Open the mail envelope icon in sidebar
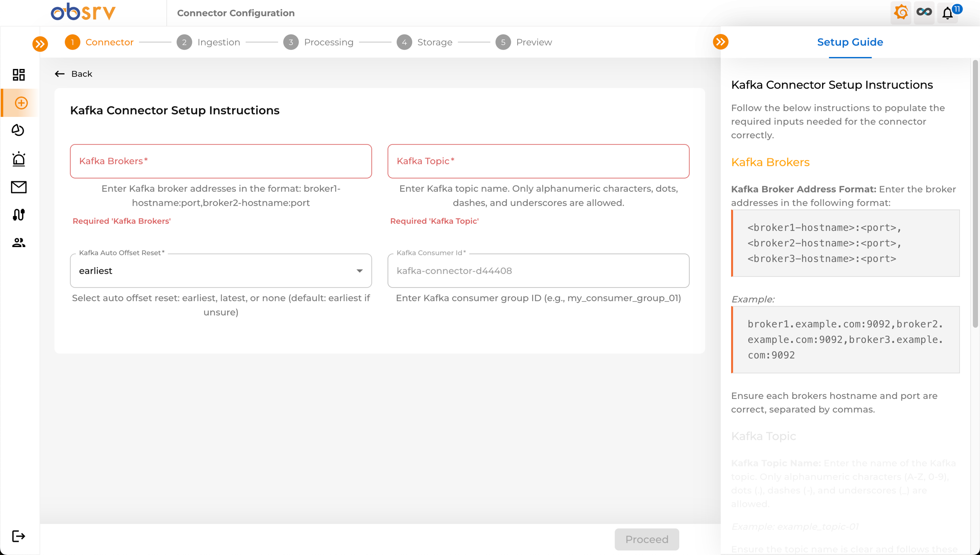Image resolution: width=980 pixels, height=555 pixels. pyautogui.click(x=19, y=187)
